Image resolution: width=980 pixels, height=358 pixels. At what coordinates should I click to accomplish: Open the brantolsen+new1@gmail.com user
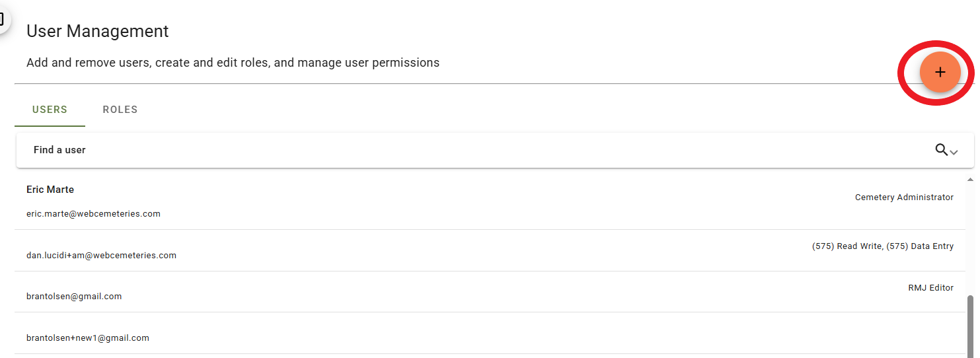coord(88,338)
